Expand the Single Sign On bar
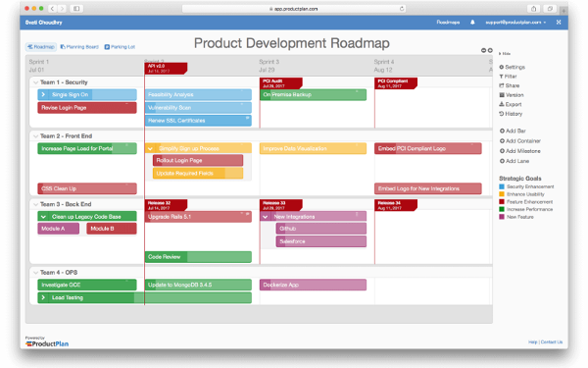The width and height of the screenshot is (588, 368). (x=43, y=94)
